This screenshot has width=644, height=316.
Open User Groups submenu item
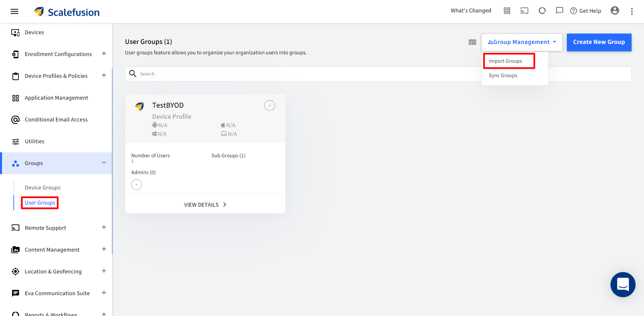coord(40,203)
